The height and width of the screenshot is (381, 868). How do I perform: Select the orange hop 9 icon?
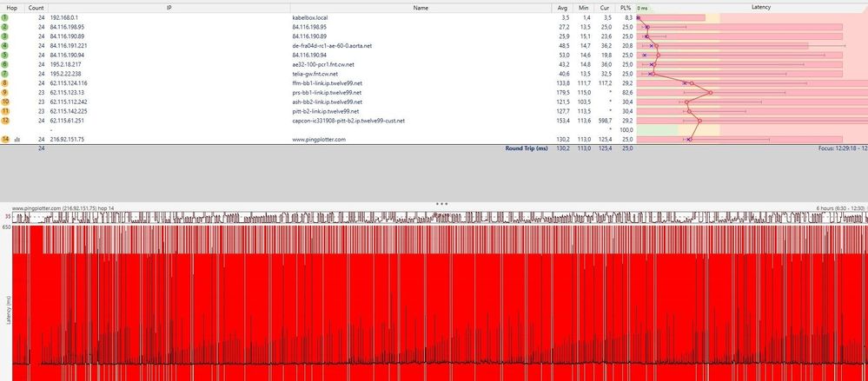click(x=5, y=92)
